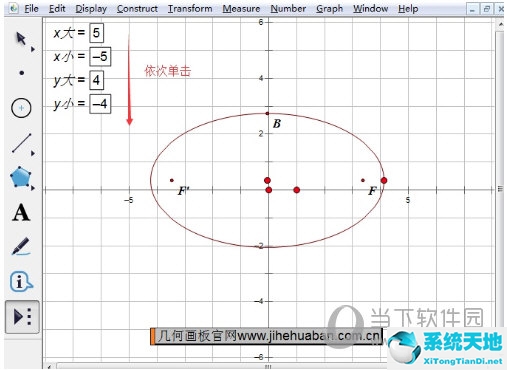Open the Construct menu

(x=137, y=9)
